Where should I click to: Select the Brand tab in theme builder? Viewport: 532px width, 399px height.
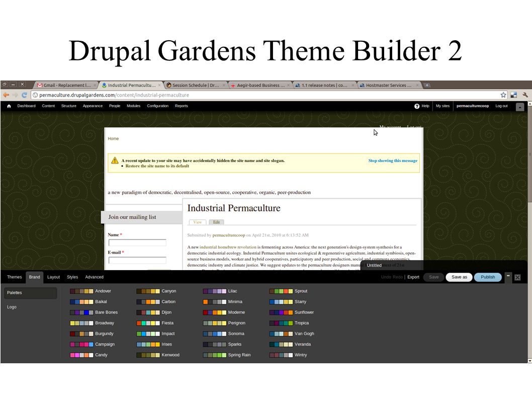(x=34, y=277)
